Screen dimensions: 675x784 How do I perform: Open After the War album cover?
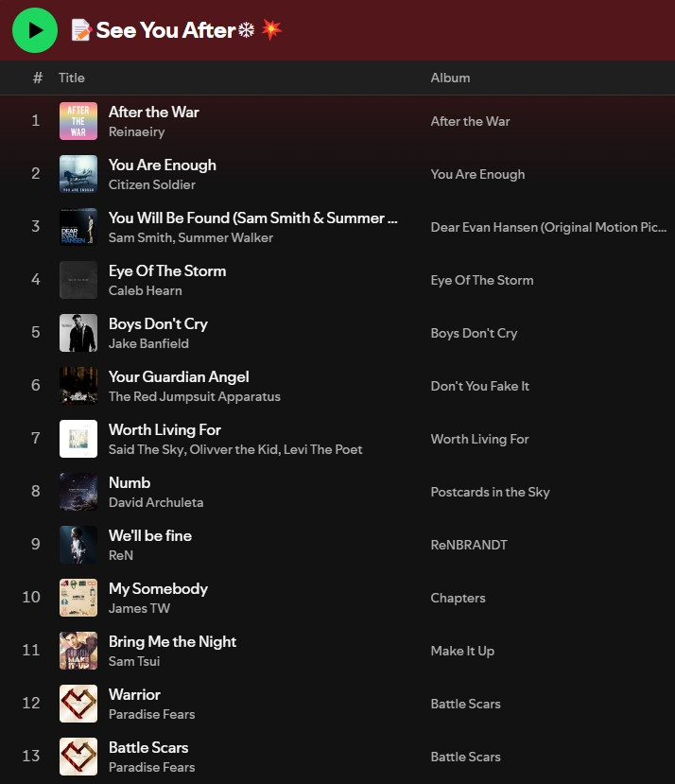tap(78, 121)
